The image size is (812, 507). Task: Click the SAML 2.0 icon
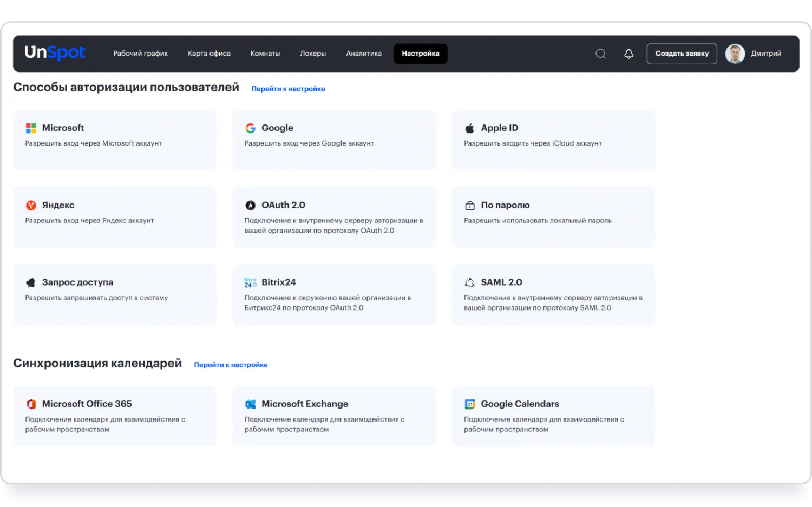pos(469,282)
